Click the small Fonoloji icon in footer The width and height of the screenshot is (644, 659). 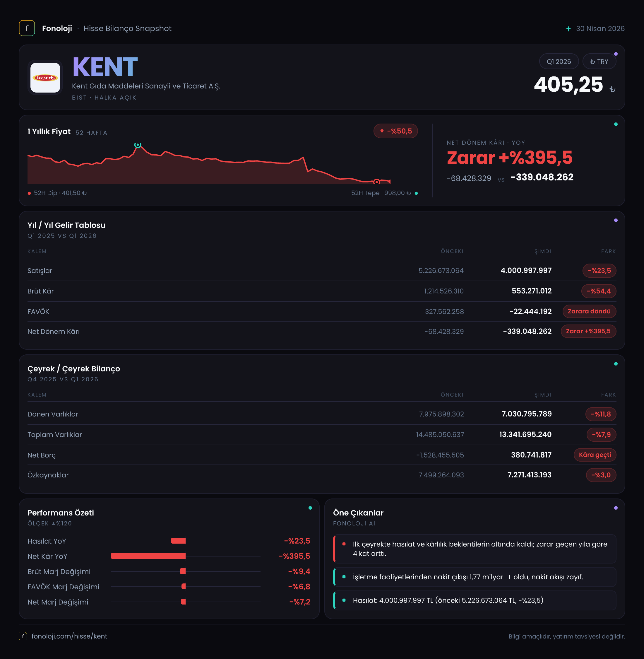[x=23, y=636]
